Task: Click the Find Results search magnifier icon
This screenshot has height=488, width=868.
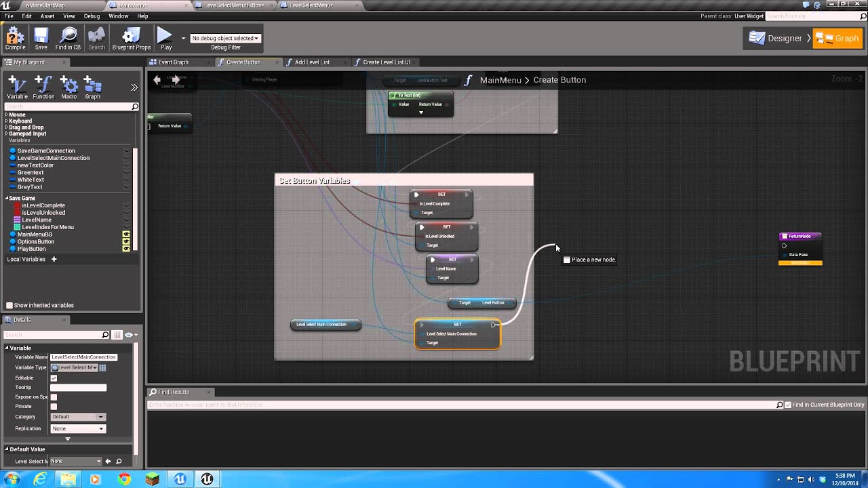Action: pyautogui.click(x=780, y=405)
